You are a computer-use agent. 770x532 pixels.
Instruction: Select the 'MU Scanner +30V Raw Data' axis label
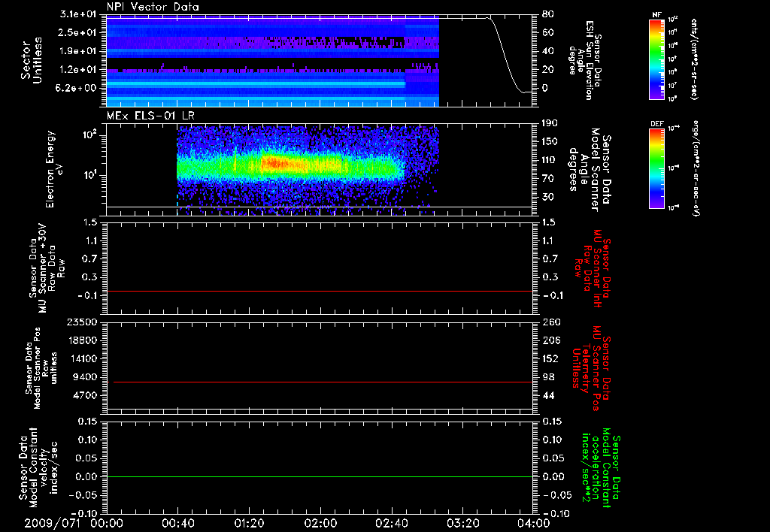click(47, 268)
